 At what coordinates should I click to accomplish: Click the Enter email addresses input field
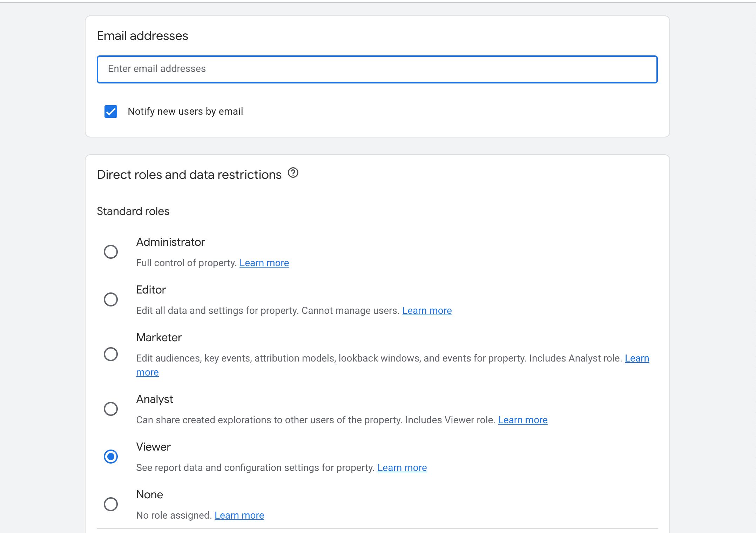click(x=377, y=69)
